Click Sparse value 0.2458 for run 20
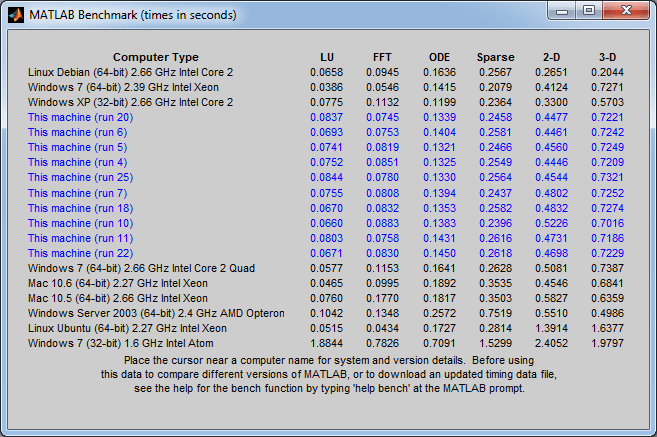This screenshot has height=437, width=657. click(x=495, y=117)
